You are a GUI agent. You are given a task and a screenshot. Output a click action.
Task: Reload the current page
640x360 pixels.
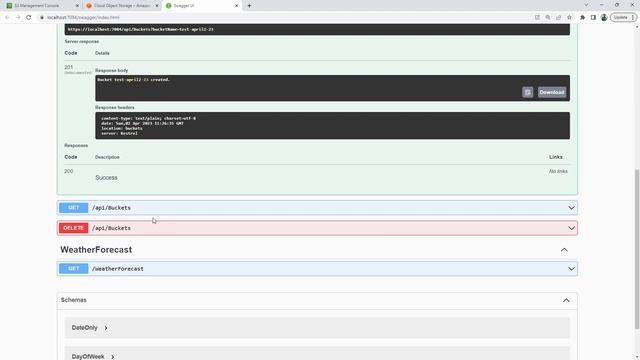coord(29,18)
